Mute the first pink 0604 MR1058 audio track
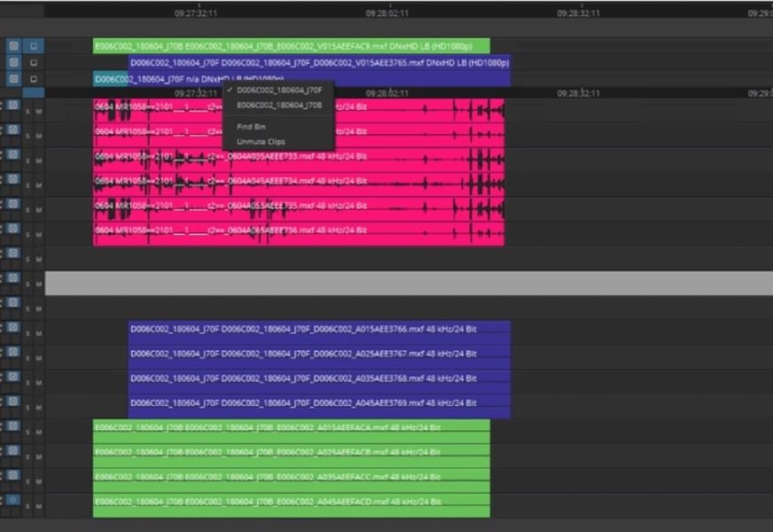Viewport: 773px width, 532px height. click(38, 111)
